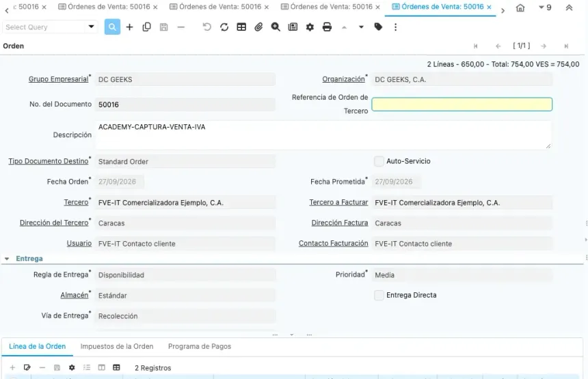The height and width of the screenshot is (379, 588).
Task: Click the Copy Record icon
Action: (146, 27)
